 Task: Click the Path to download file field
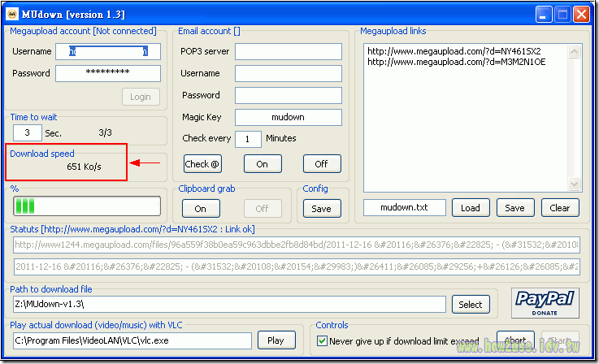coord(229,304)
